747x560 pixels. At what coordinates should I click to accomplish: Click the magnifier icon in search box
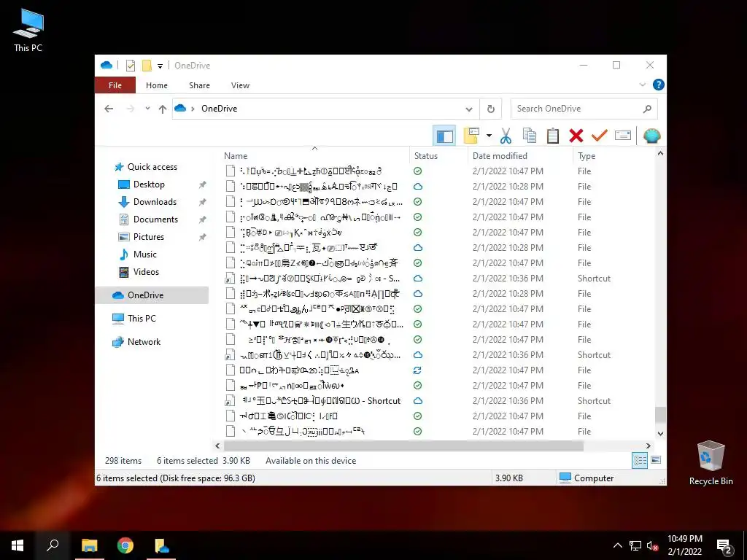coord(647,109)
